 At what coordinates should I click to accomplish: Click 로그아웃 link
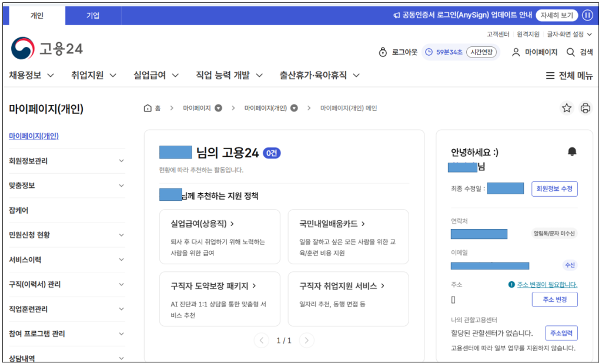click(x=404, y=52)
